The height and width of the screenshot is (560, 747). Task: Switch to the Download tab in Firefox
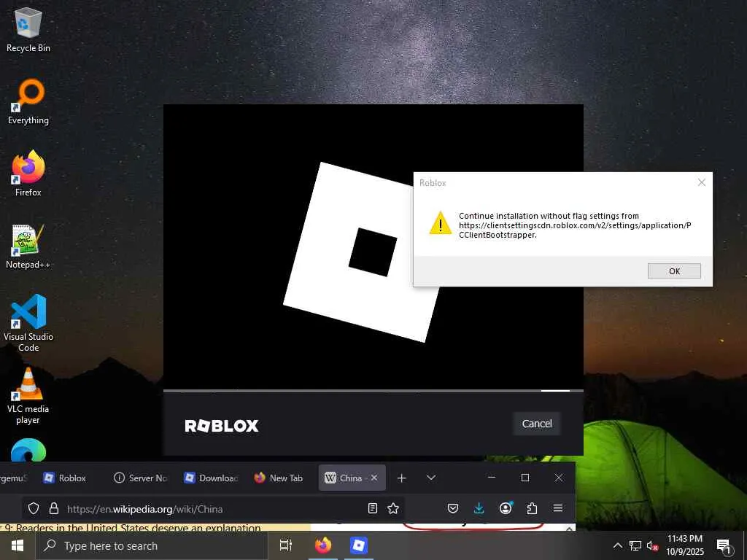point(211,478)
